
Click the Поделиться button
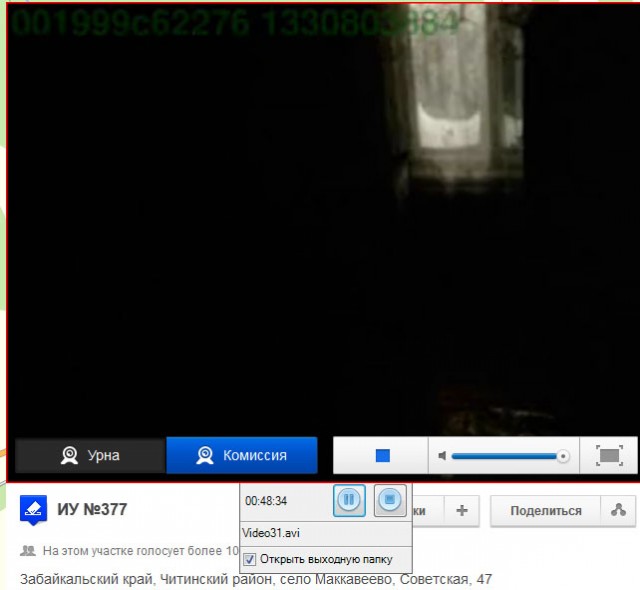546,511
